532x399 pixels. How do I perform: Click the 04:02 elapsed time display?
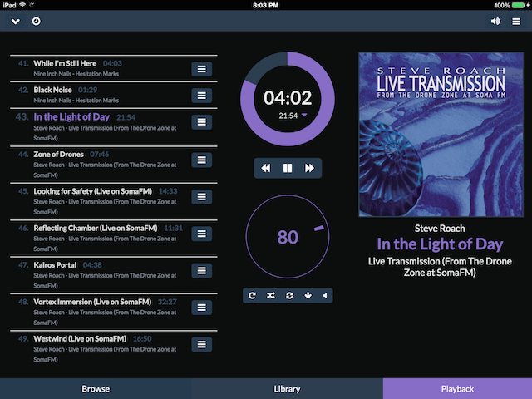[288, 98]
